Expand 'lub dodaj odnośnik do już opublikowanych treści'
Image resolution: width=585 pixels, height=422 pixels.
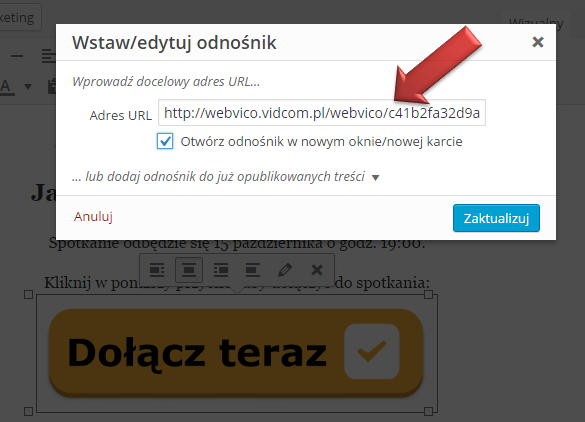click(x=218, y=176)
